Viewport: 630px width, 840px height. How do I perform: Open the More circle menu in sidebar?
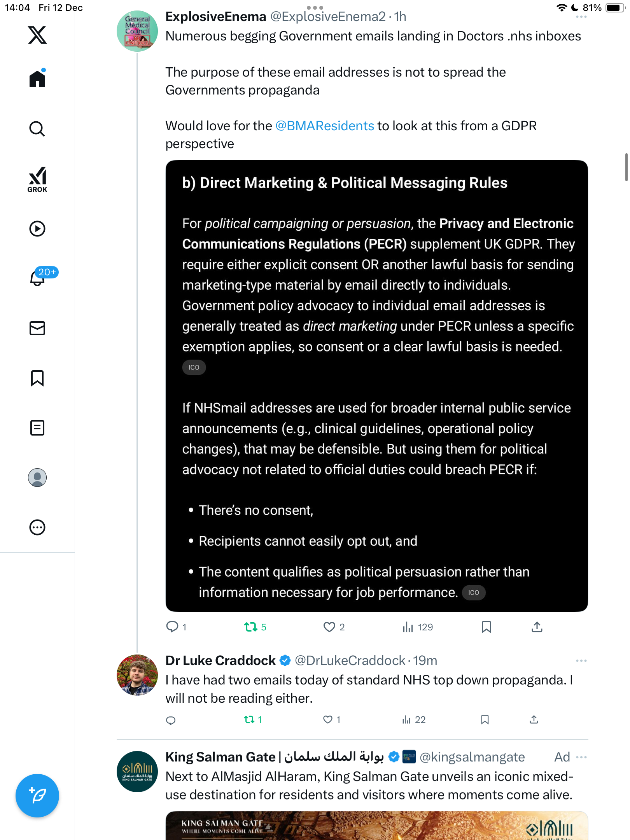pyautogui.click(x=37, y=527)
